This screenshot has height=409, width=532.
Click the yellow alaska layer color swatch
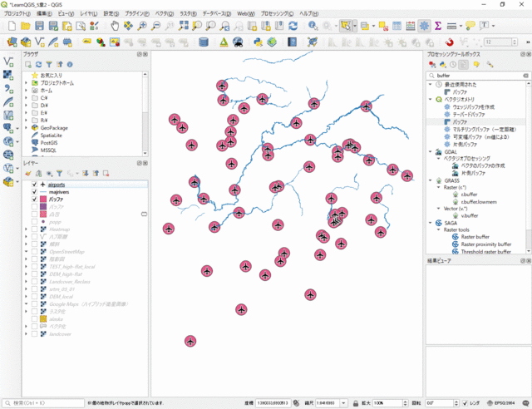(x=43, y=318)
